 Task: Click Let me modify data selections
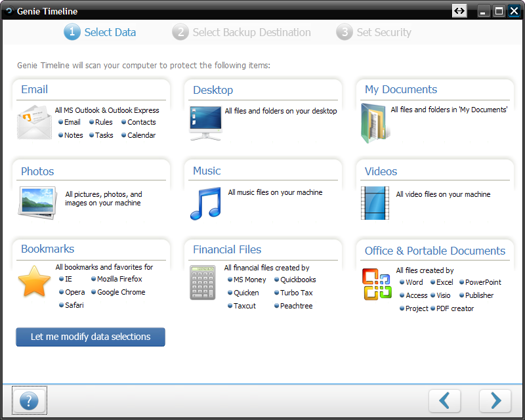[x=91, y=337]
